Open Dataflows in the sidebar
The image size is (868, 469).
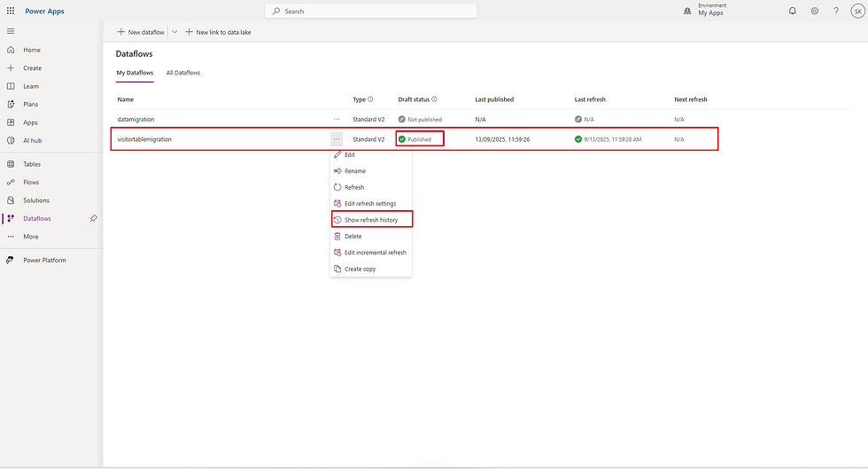(37, 218)
